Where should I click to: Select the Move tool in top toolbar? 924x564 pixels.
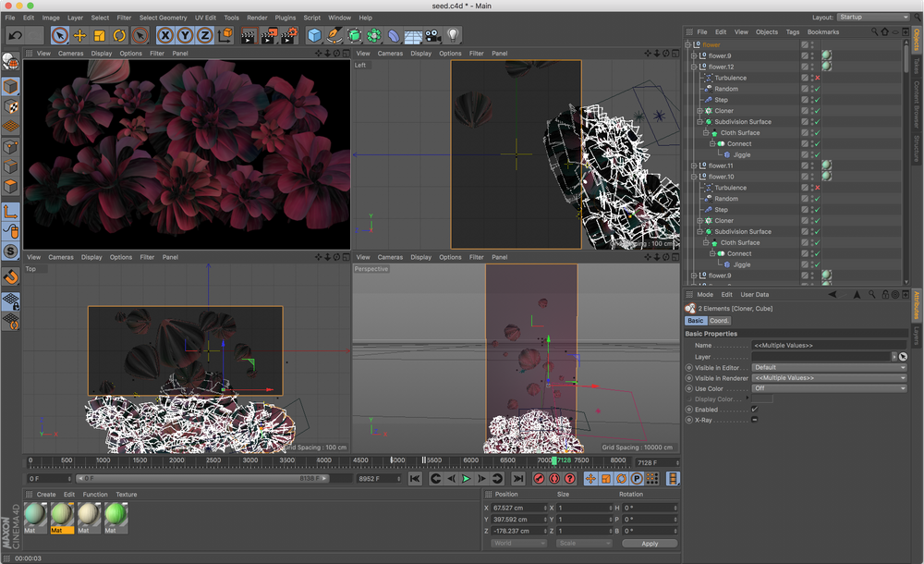point(79,35)
